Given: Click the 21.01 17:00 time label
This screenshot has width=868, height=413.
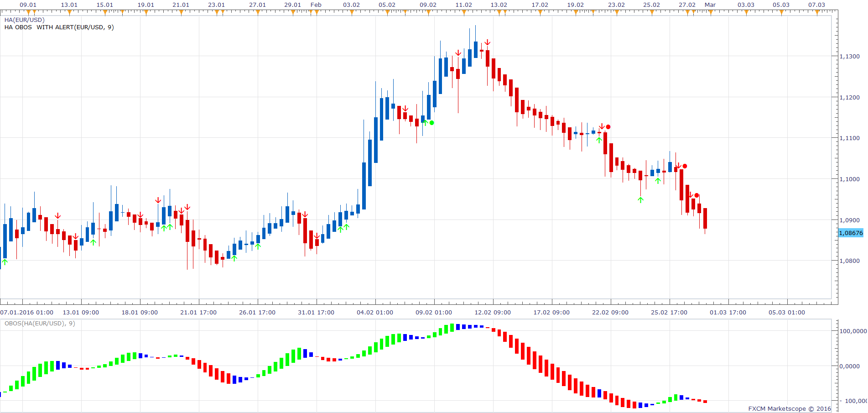Looking at the screenshot, I should coord(198,313).
